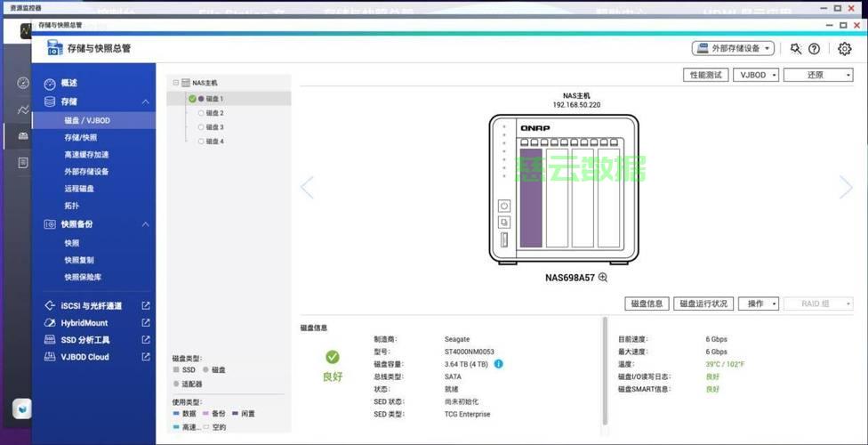868x445 pixels.
Task: Click the resource monitor chart icon in dock
Action: coord(23,109)
